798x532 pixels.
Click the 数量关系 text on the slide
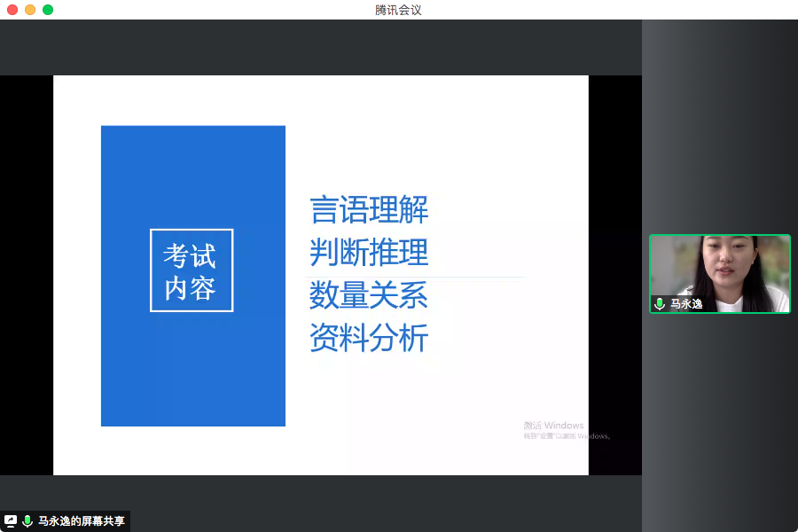coord(369,296)
